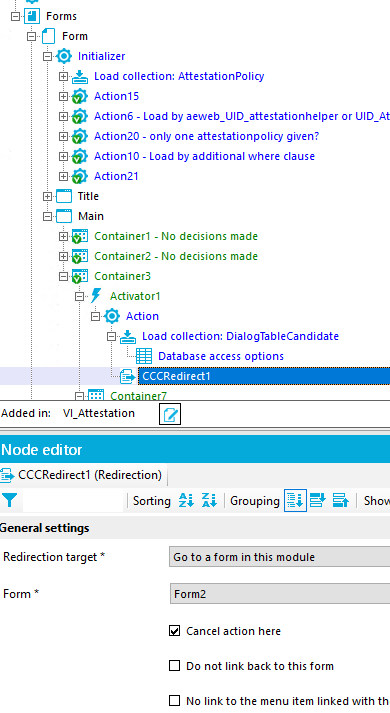Expand the Title node
The height and width of the screenshot is (713, 390).
[x=47, y=196]
